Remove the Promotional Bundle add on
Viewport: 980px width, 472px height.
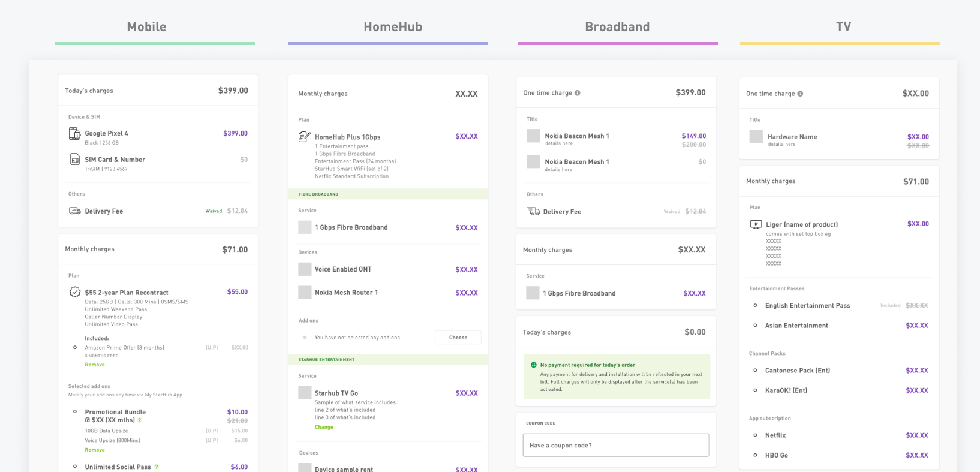pos(95,449)
